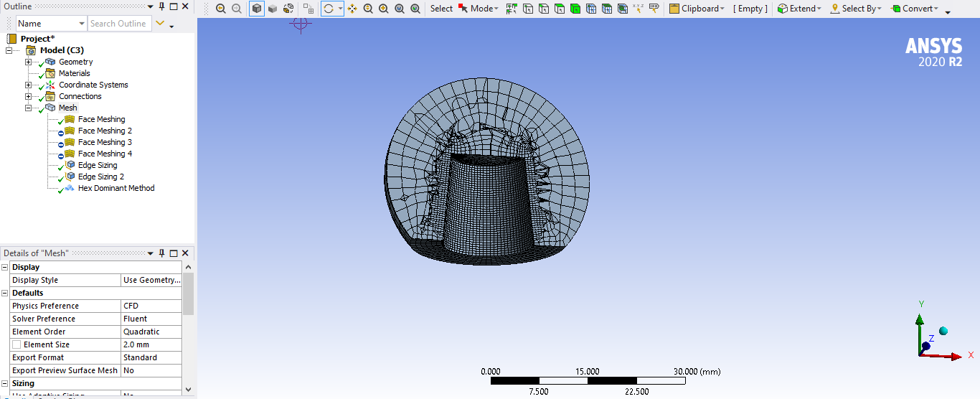
Task: Choose the Body selection filter icon
Action: pyautogui.click(x=575, y=9)
